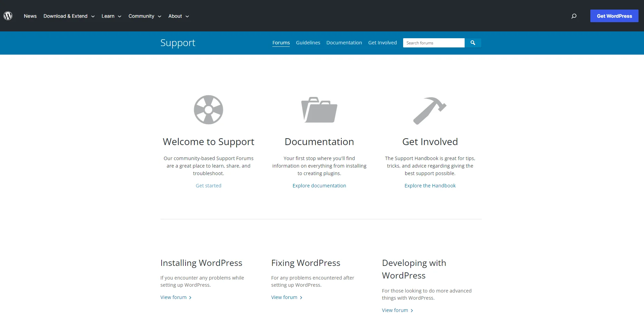The height and width of the screenshot is (313, 644).
Task: Click the WordPress logo icon
Action: (x=8, y=16)
